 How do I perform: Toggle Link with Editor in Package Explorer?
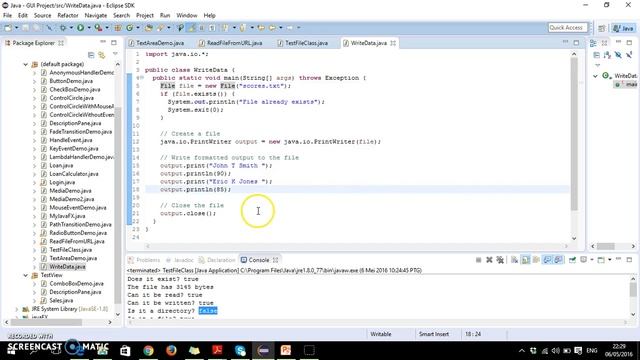click(102, 55)
